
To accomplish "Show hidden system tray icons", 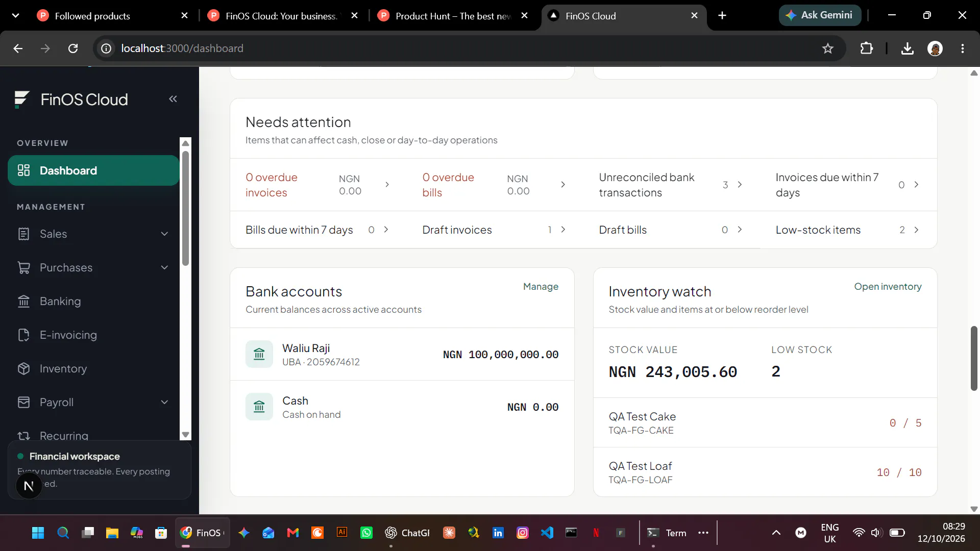I will click(x=776, y=533).
